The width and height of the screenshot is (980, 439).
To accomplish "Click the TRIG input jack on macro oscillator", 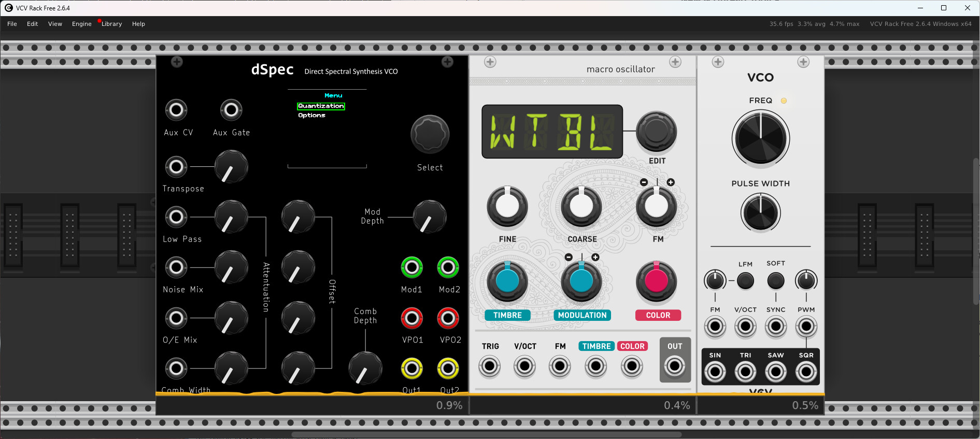I will [x=490, y=366].
